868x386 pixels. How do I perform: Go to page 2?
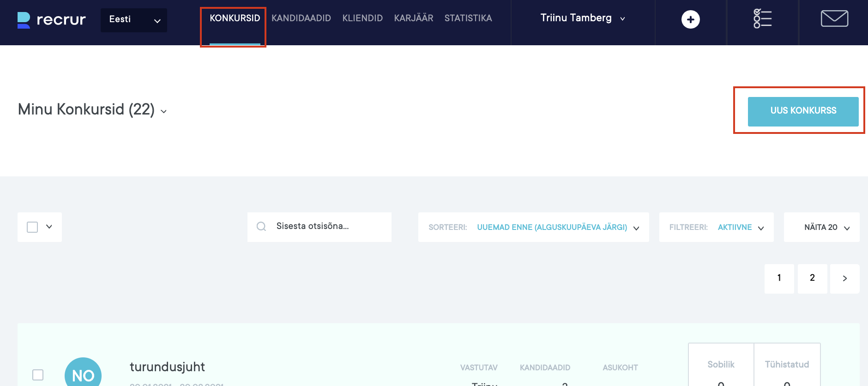812,278
